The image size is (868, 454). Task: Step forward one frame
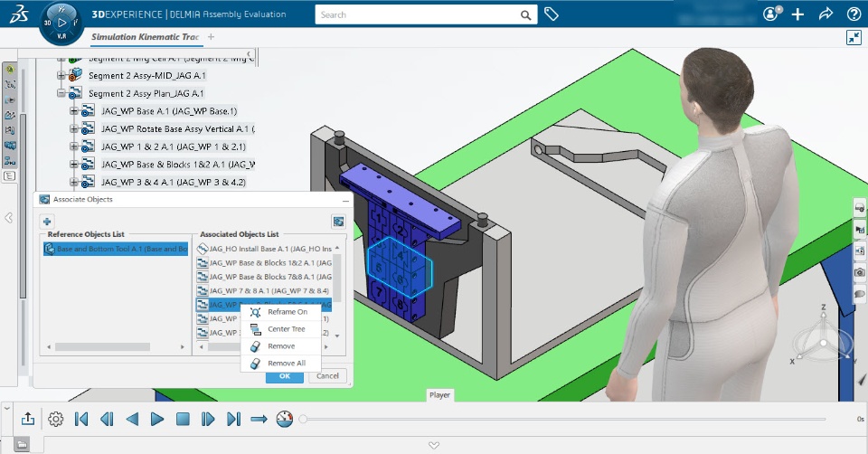point(208,419)
